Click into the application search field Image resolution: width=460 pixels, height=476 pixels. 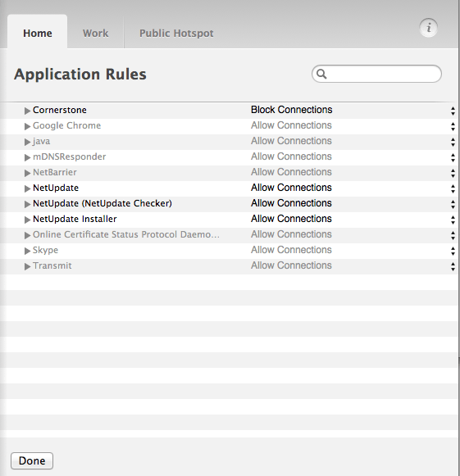pyautogui.click(x=376, y=74)
